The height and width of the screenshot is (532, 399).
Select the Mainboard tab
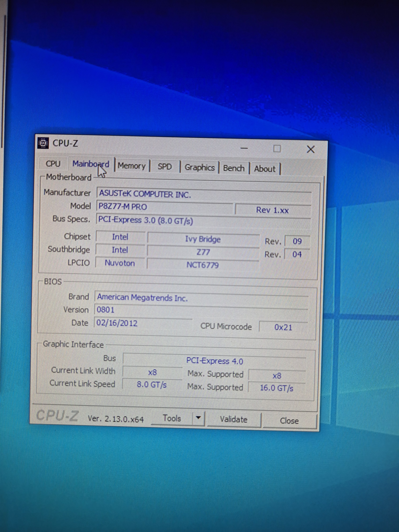(91, 164)
